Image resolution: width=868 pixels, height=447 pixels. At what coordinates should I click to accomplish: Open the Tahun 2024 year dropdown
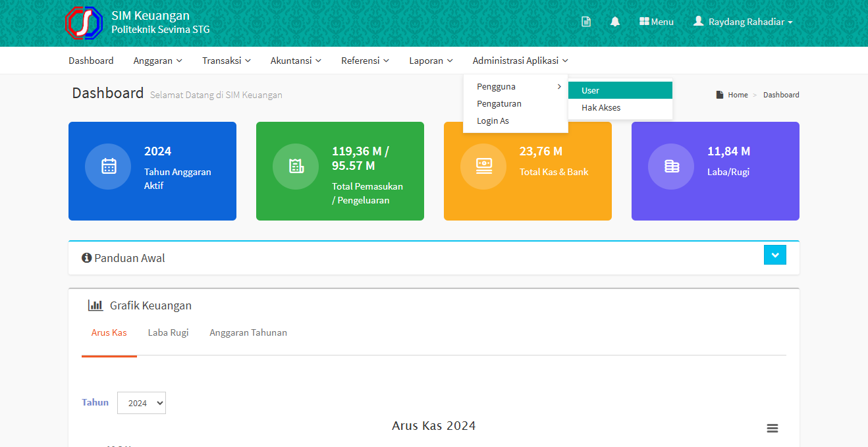pos(142,403)
